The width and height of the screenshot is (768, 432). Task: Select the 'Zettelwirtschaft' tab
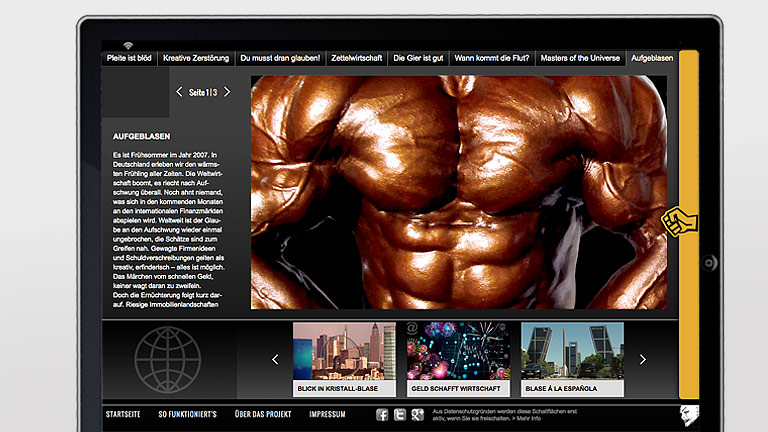[x=357, y=58]
